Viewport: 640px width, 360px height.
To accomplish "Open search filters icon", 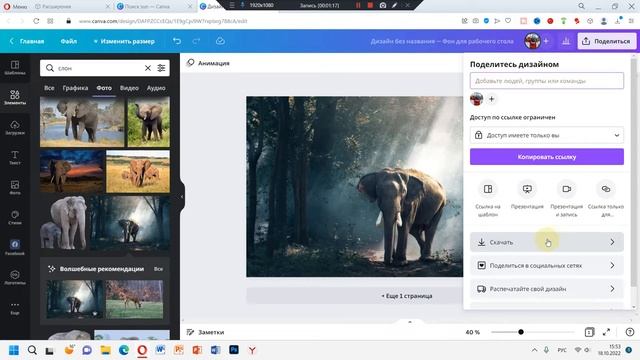I will coord(161,68).
